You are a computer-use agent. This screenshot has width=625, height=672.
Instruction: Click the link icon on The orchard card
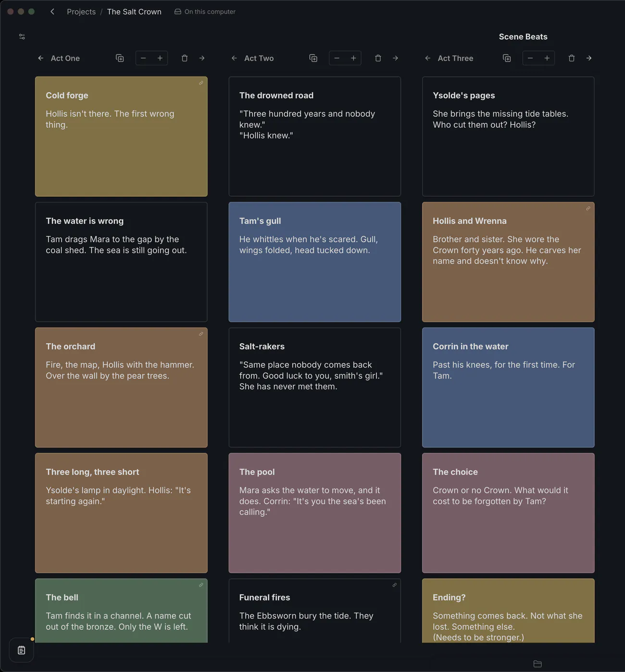point(201,334)
